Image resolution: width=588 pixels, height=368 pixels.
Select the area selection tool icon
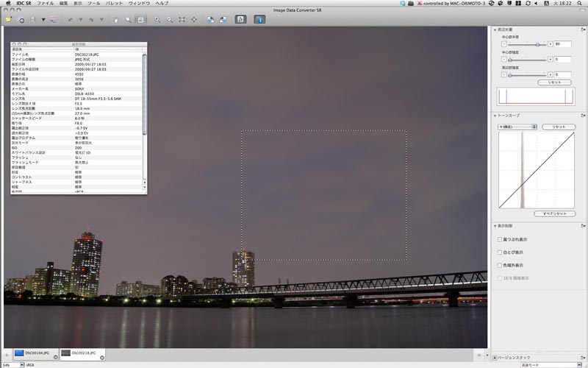point(140,20)
